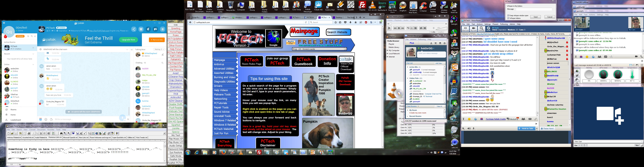Viewport: 644px width, 167px height.
Task: Open Firefox list all tabs dropdown
Action: point(364,18)
